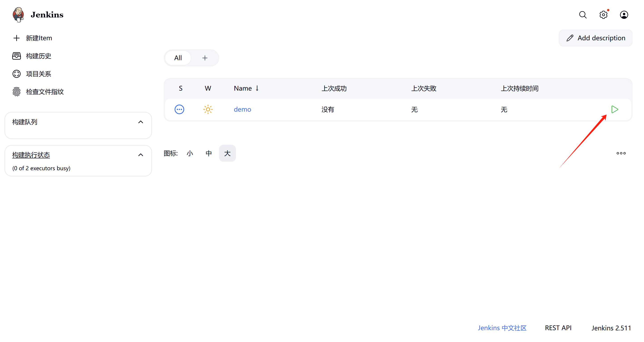Open the user account icon
Viewport: 644px width, 342px height.
click(x=624, y=15)
